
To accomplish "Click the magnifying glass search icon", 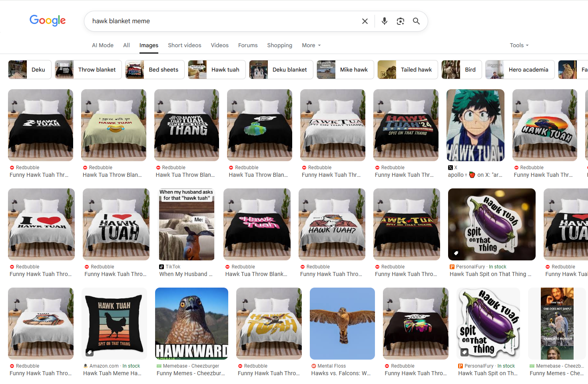I will (x=416, y=21).
